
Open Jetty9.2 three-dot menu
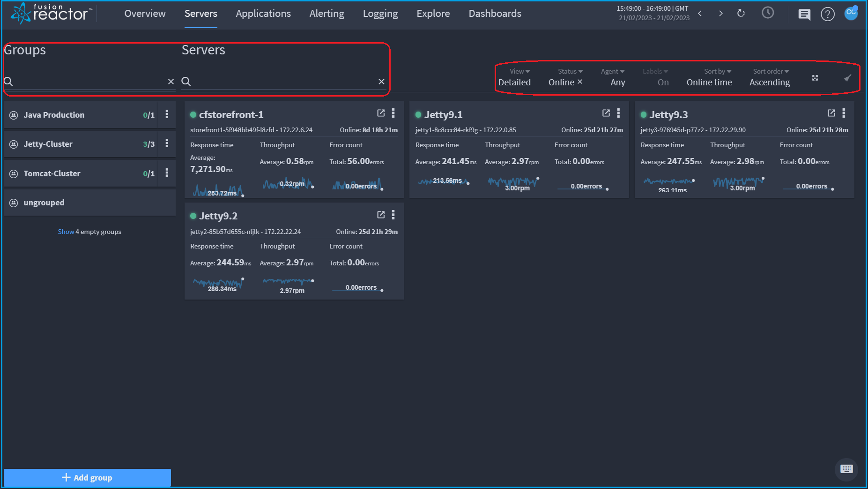coord(393,215)
